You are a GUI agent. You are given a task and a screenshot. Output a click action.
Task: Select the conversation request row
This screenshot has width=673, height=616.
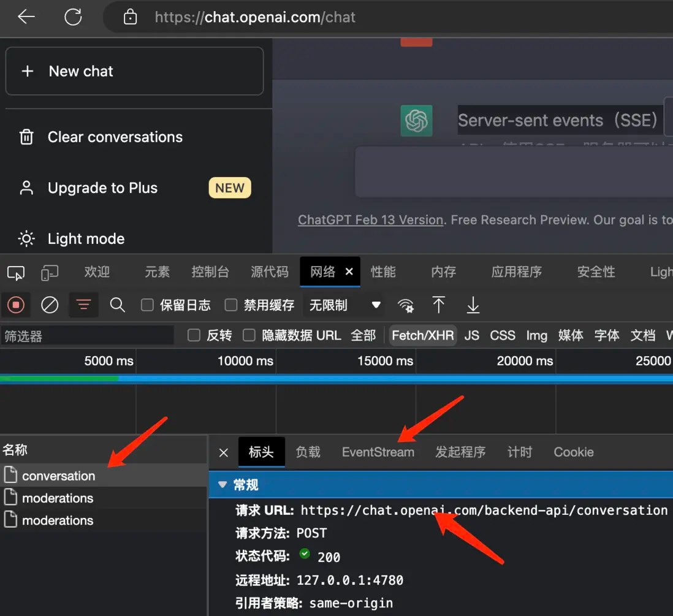coord(58,476)
